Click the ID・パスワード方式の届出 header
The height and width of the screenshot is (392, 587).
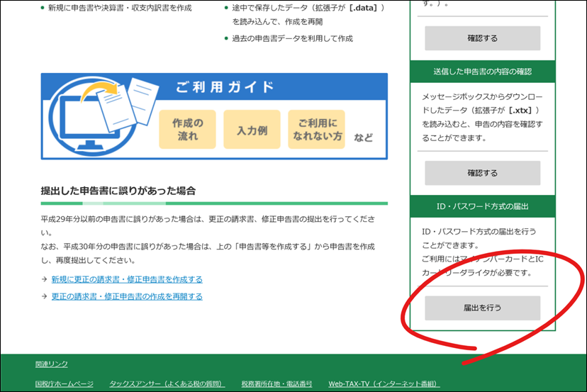pos(483,206)
